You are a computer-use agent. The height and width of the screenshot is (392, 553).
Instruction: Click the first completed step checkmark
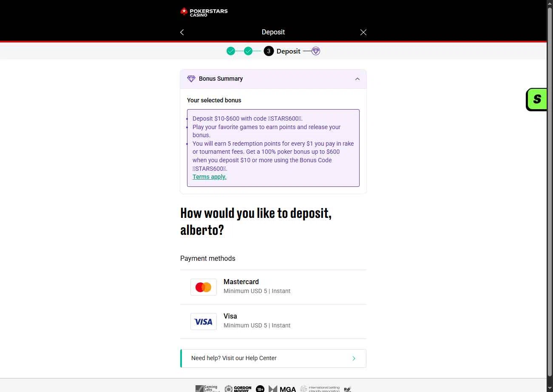pyautogui.click(x=231, y=51)
